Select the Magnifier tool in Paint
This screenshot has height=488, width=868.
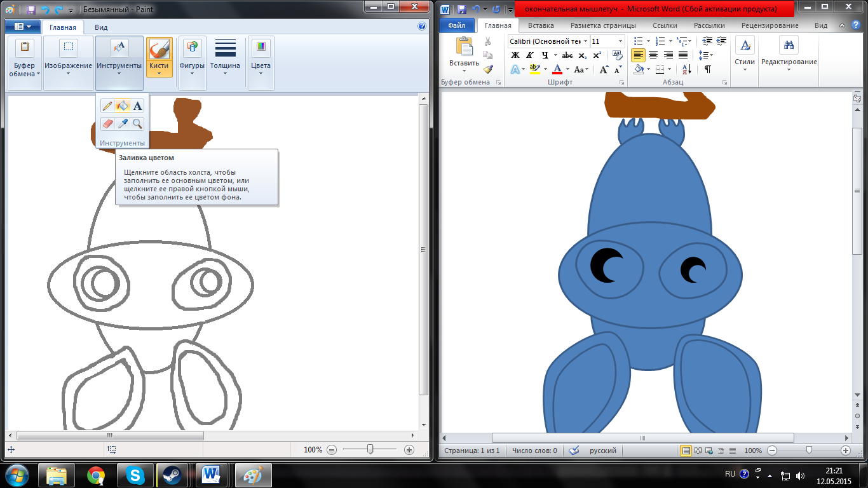pos(137,123)
